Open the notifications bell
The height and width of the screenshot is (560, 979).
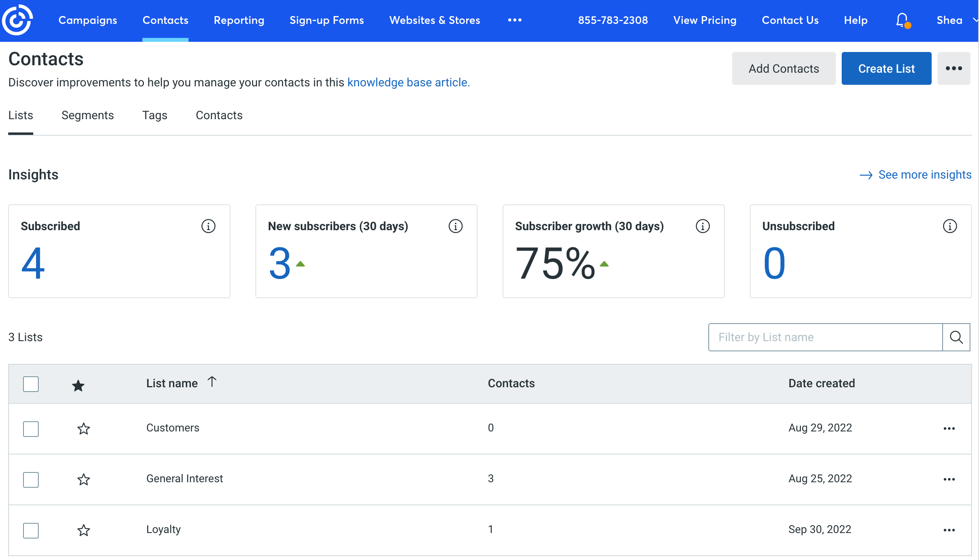pyautogui.click(x=902, y=20)
